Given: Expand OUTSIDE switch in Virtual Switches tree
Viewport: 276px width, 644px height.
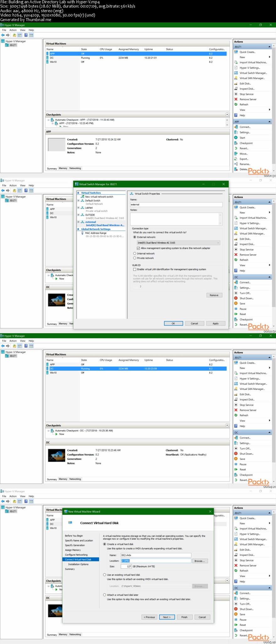Looking at the screenshot, I should [x=78, y=215].
